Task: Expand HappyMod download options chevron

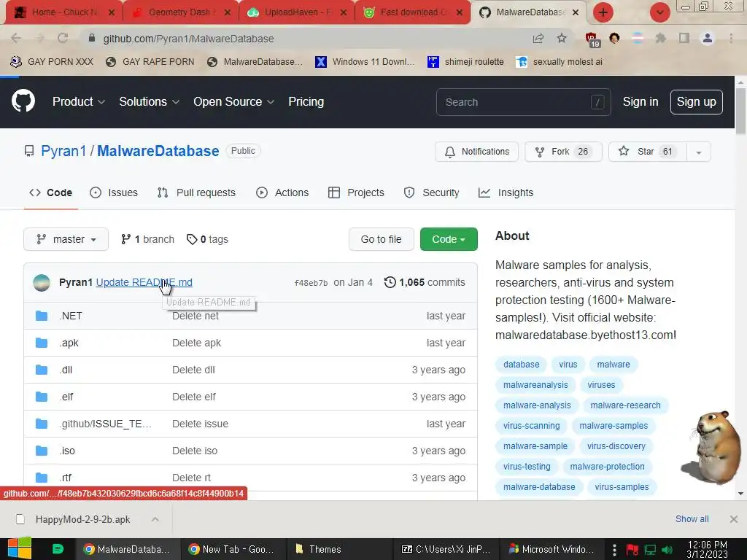Action: tap(155, 519)
